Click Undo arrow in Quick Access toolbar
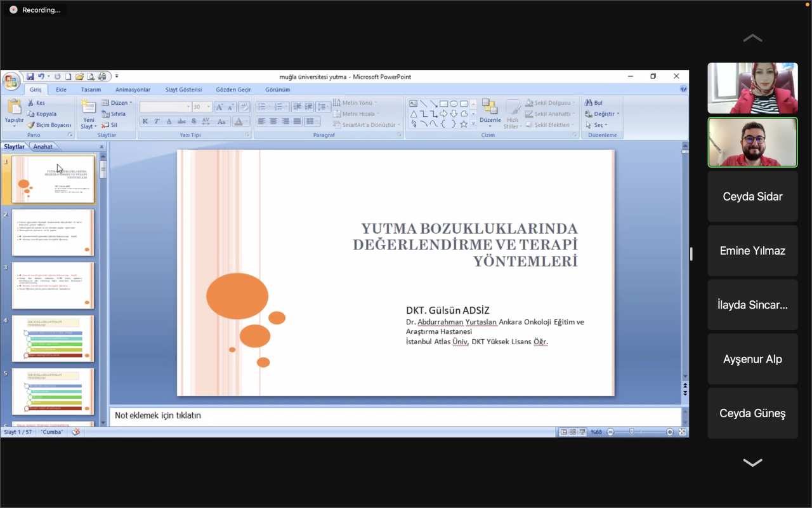This screenshot has height=508, width=812. pos(41,77)
